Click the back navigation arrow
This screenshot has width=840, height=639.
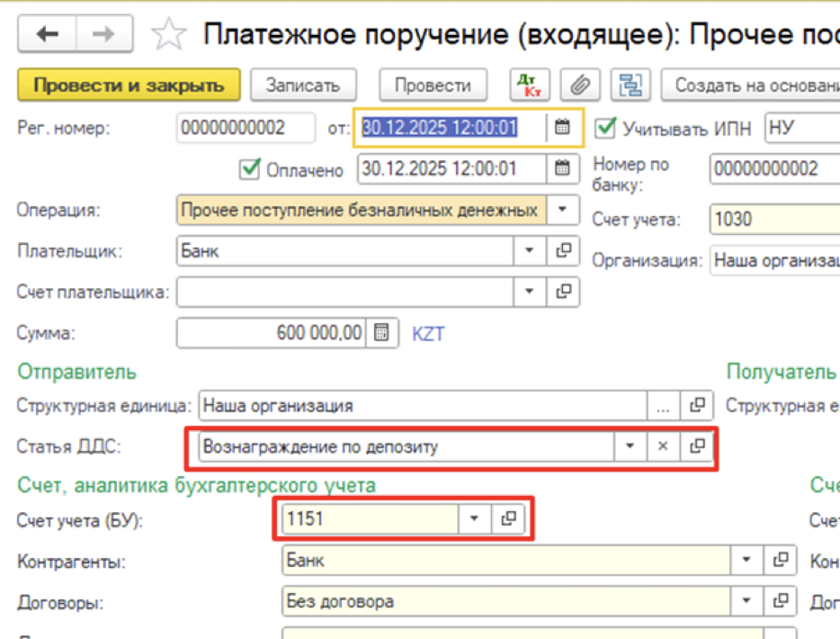click(x=47, y=35)
